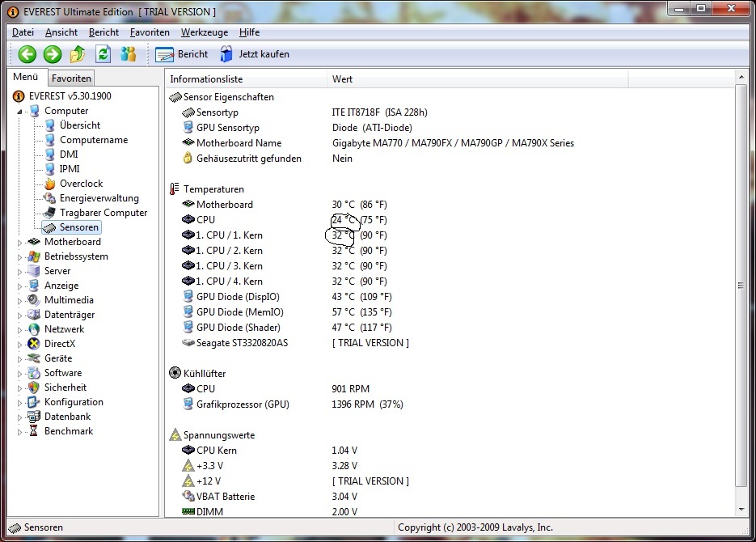Viewport: 756px width, 542px height.
Task: Click the green forward arrow toolbar icon
Action: click(53, 54)
